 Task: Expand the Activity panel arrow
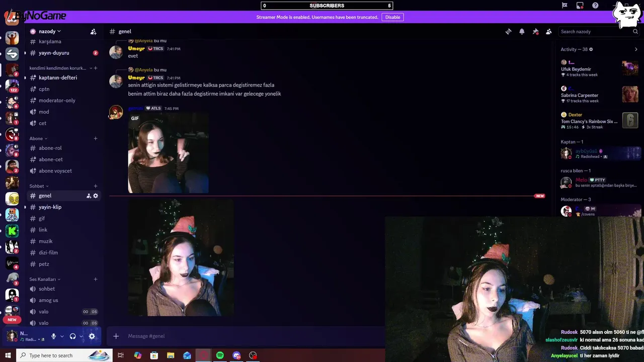pyautogui.click(x=636, y=49)
